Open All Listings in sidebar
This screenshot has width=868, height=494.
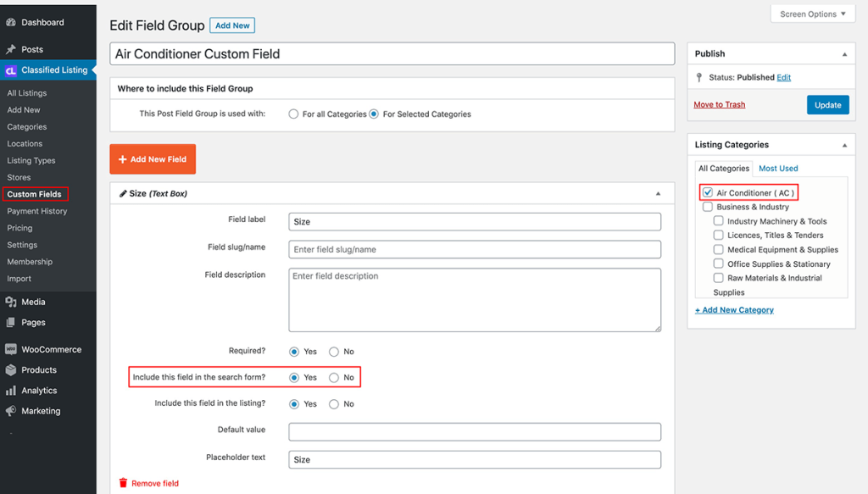(27, 93)
